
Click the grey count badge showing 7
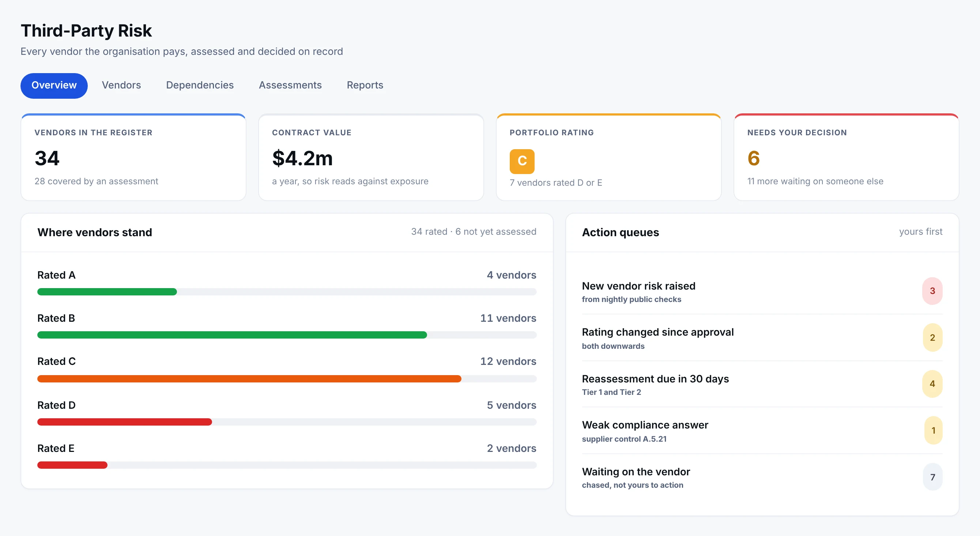point(932,477)
